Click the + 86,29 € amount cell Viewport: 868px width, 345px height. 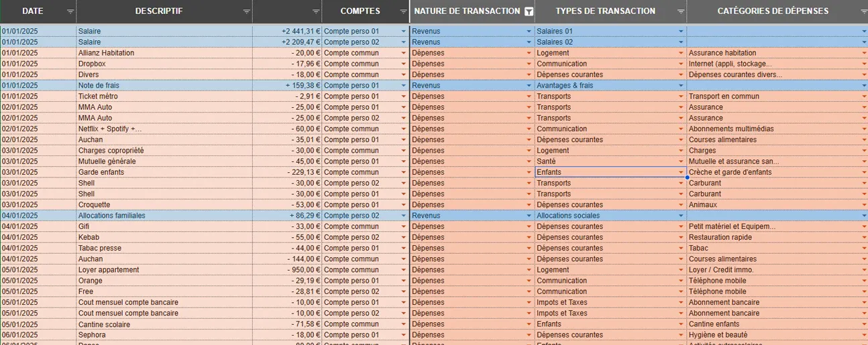[x=287, y=216]
